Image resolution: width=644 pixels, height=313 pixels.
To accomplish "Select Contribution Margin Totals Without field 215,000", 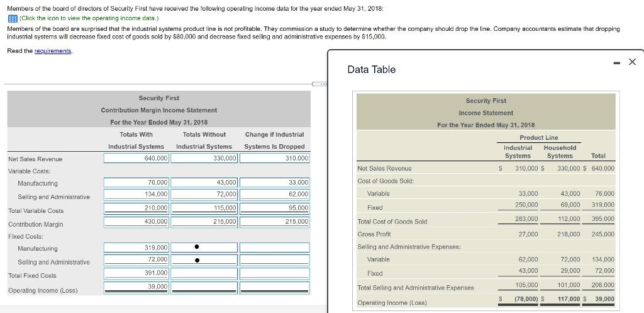I will point(204,222).
